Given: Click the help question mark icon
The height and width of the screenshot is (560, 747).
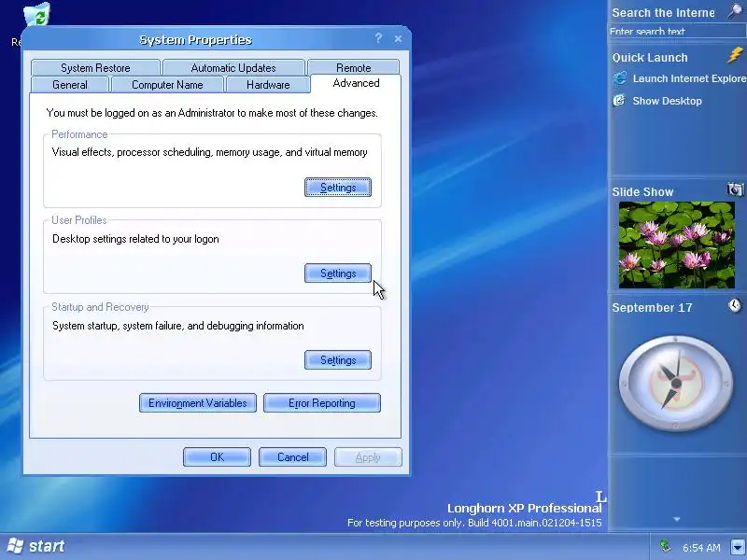Looking at the screenshot, I should coord(378,38).
